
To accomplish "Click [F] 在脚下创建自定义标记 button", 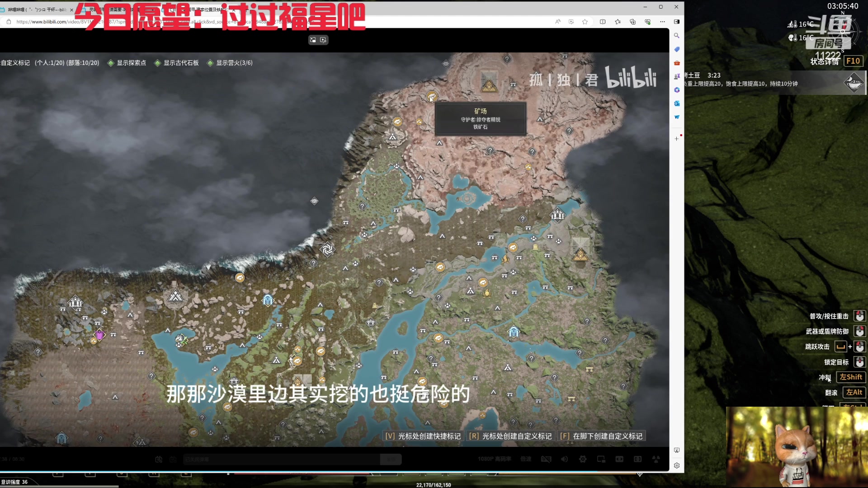I will pyautogui.click(x=601, y=436).
